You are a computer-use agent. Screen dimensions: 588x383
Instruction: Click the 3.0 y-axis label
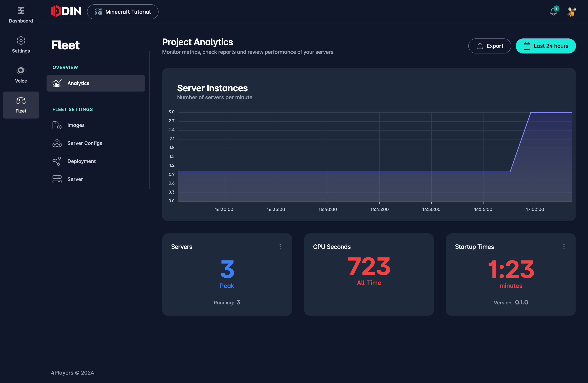pyautogui.click(x=171, y=112)
